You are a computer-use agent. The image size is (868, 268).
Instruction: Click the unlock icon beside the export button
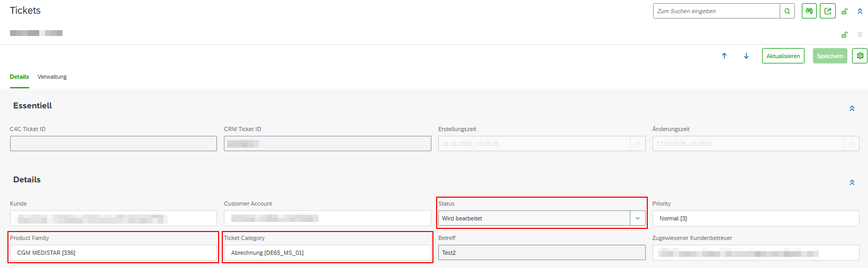[x=845, y=12]
